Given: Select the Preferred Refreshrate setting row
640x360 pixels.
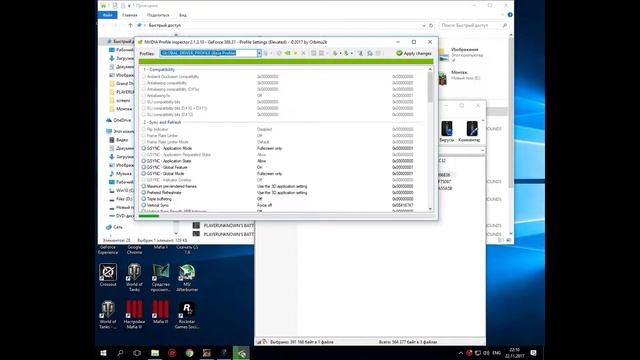Looking at the screenshot, I should tap(284, 192).
